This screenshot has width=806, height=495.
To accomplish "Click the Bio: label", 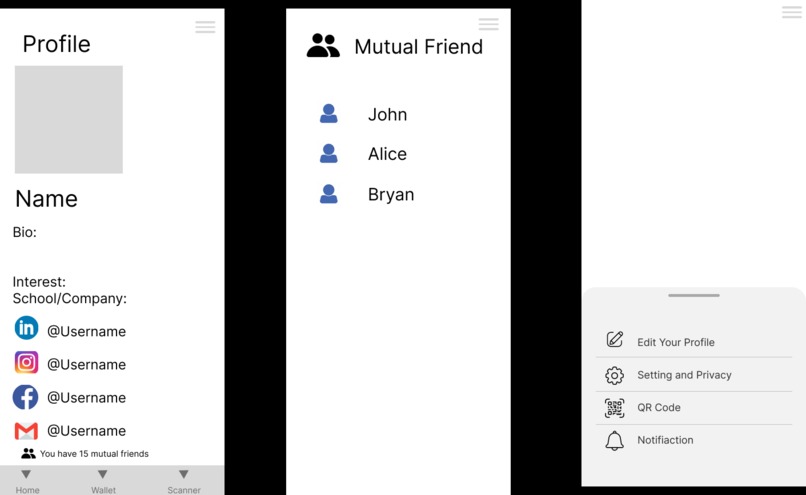I will tap(25, 232).
